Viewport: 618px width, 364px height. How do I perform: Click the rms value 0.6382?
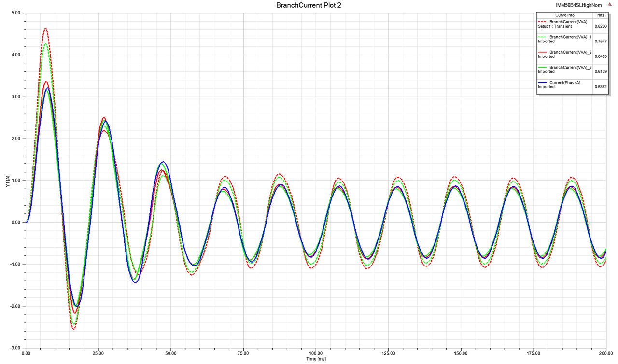tap(600, 87)
